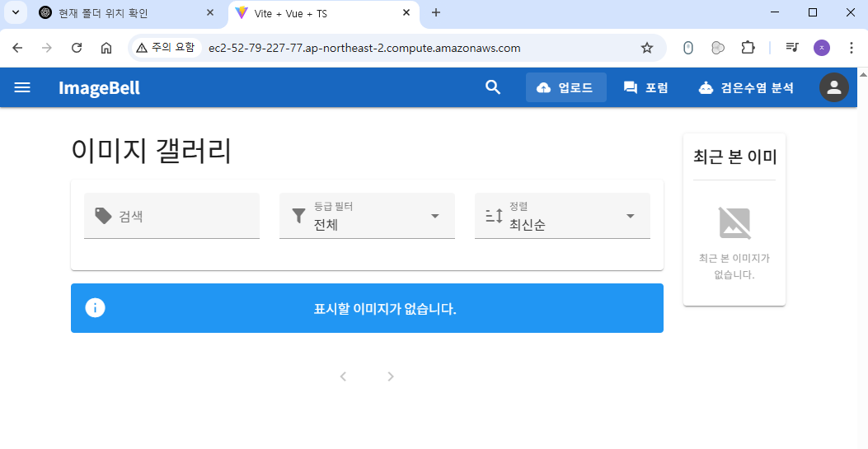The image size is (868, 449).
Task: Open the tab search dropdown arrow
Action: click(15, 12)
